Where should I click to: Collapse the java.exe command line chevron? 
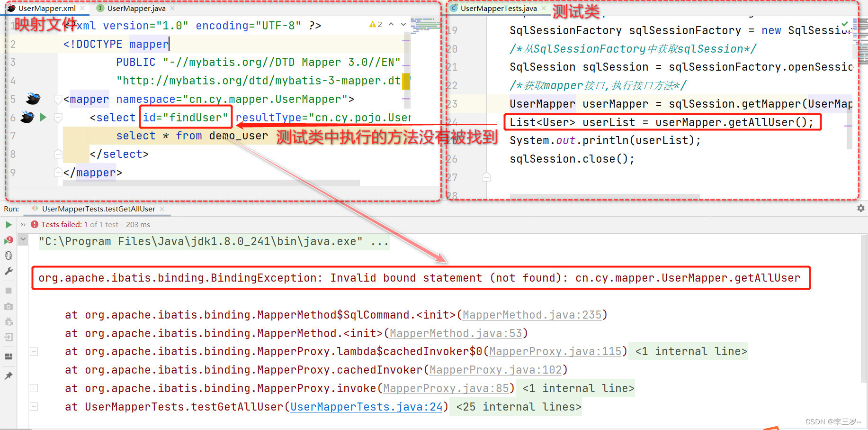pyautogui.click(x=23, y=239)
